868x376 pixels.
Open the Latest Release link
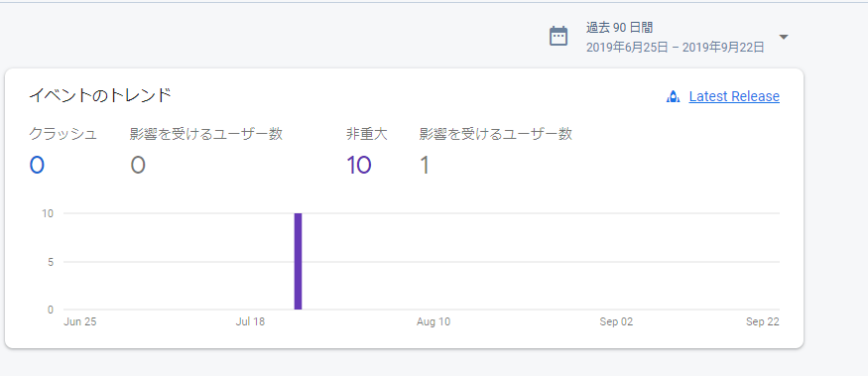[734, 96]
